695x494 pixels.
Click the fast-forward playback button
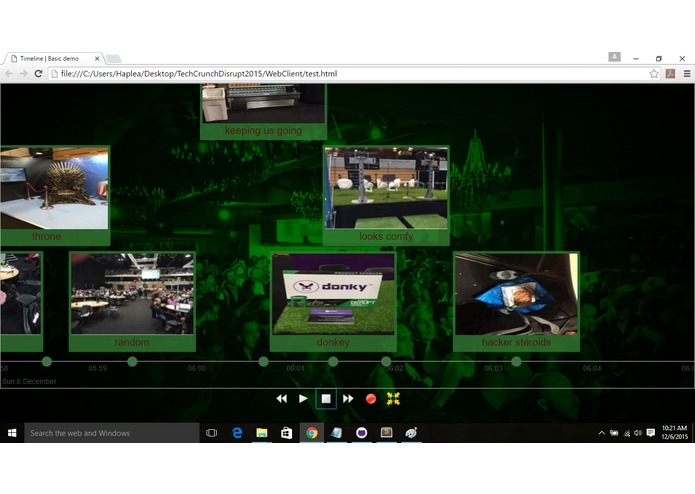pos(348,399)
